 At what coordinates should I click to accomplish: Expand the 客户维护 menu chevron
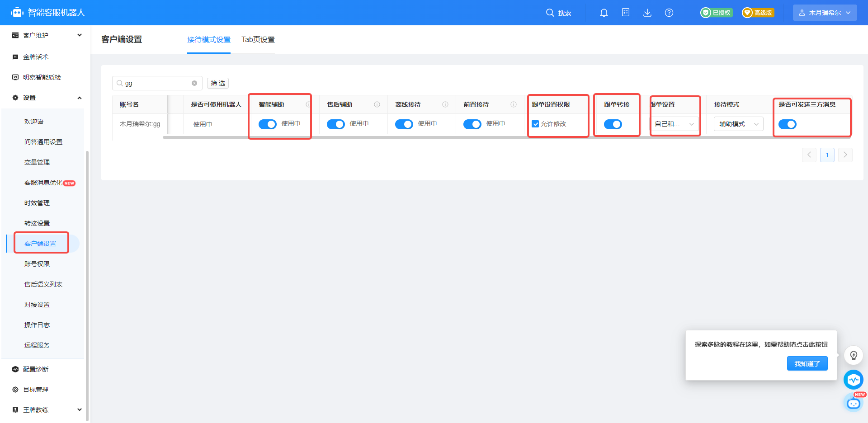80,35
